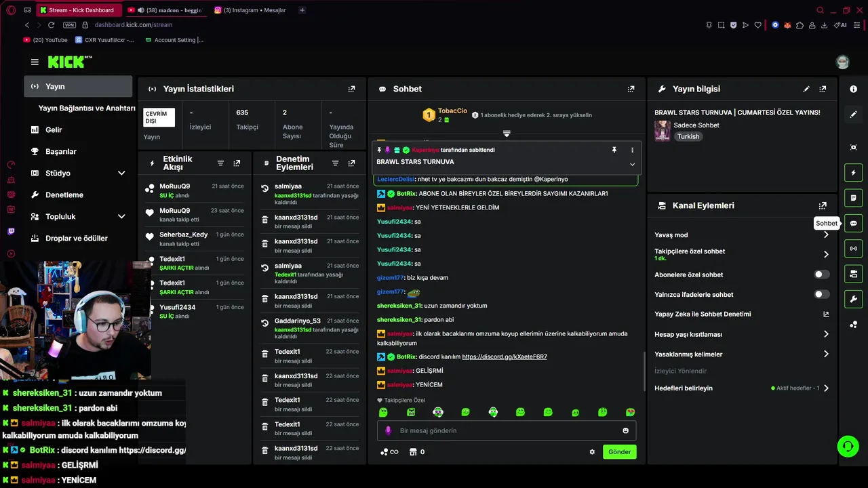Open the profile avatar menu
868x488 pixels.
pos(842,62)
